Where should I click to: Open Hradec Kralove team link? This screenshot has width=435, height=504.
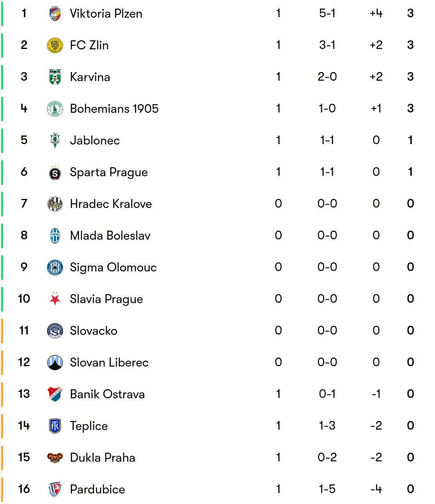coord(111,204)
